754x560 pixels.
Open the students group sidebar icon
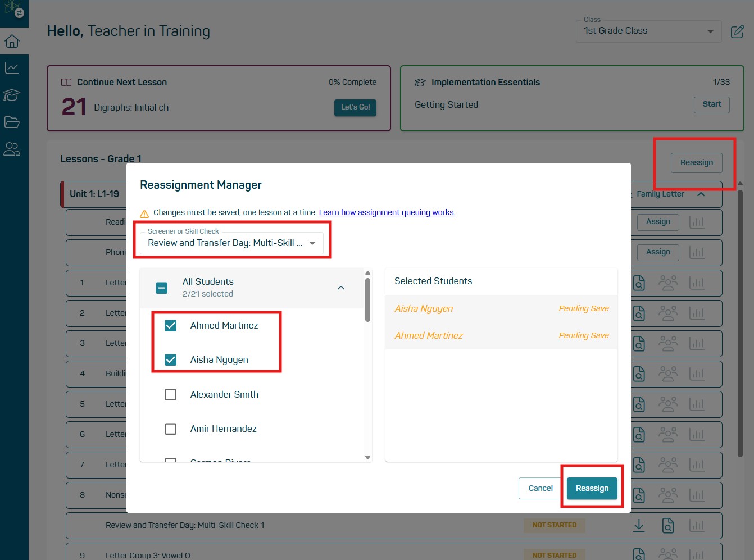tap(12, 149)
